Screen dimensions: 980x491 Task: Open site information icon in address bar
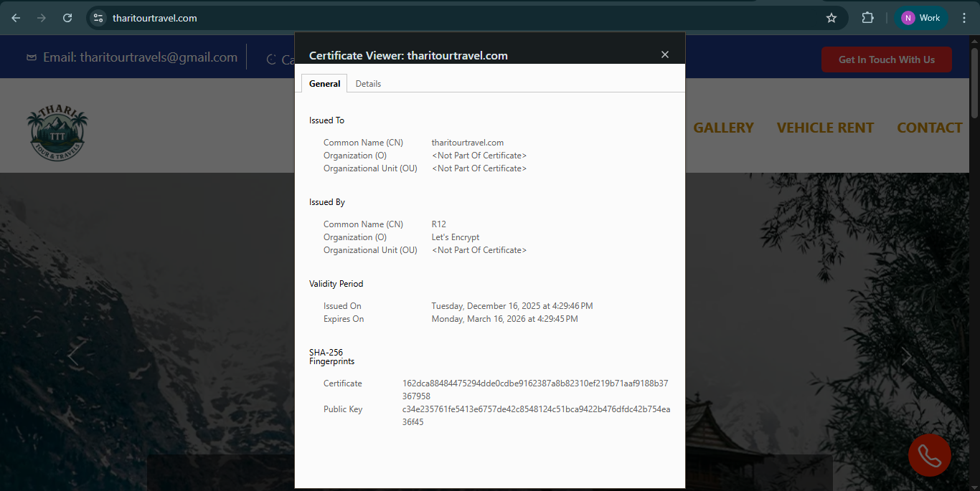[x=99, y=18]
